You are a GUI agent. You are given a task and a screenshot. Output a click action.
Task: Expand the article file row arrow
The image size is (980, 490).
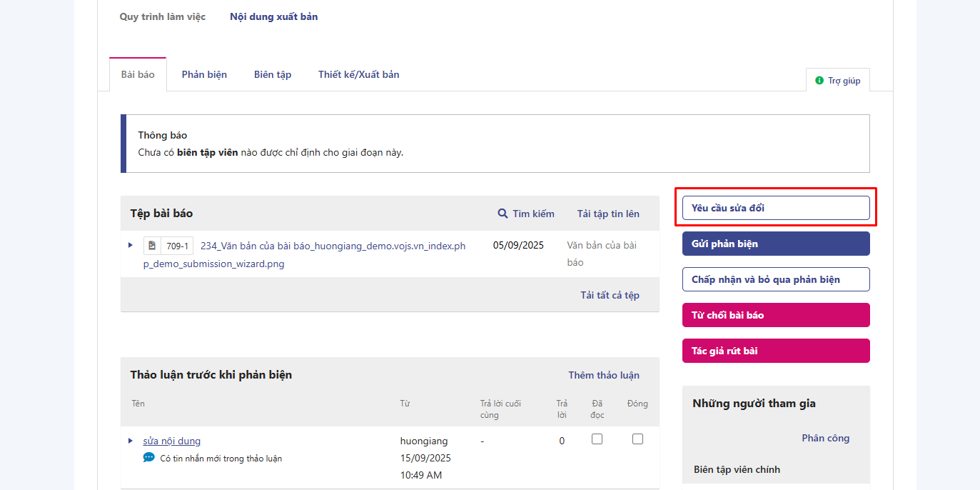[x=131, y=245]
